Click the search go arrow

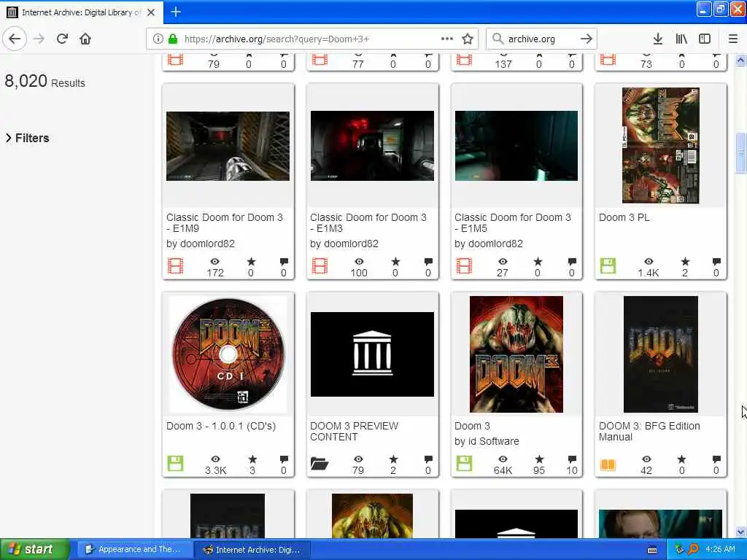pos(587,39)
